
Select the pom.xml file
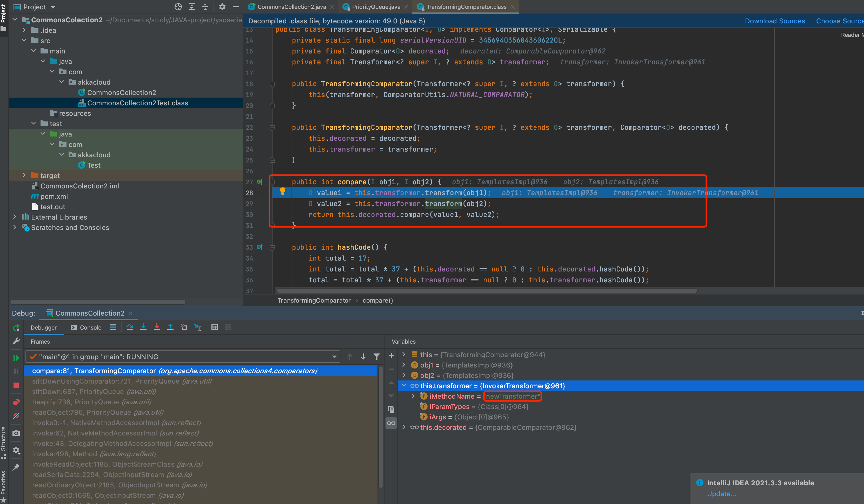[54, 196]
